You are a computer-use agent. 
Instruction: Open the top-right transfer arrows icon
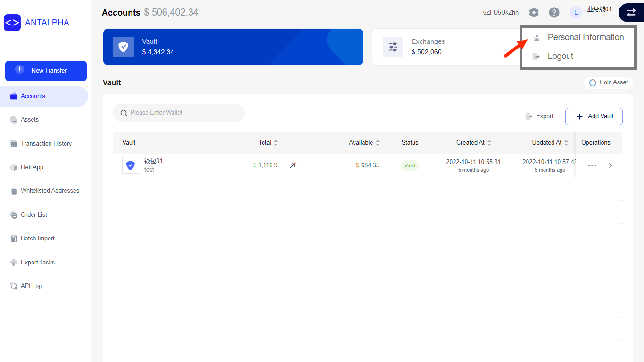(x=631, y=13)
